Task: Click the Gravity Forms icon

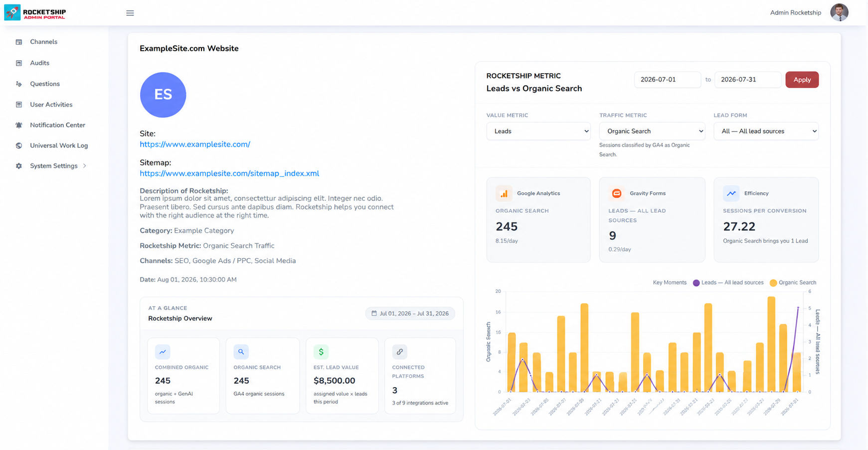Action: point(616,193)
